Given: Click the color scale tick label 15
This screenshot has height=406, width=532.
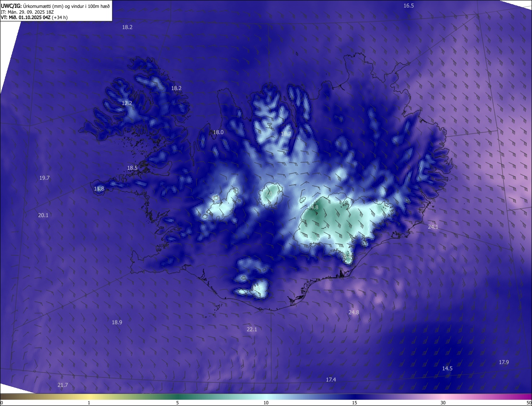Looking at the screenshot, I should [x=355, y=403].
